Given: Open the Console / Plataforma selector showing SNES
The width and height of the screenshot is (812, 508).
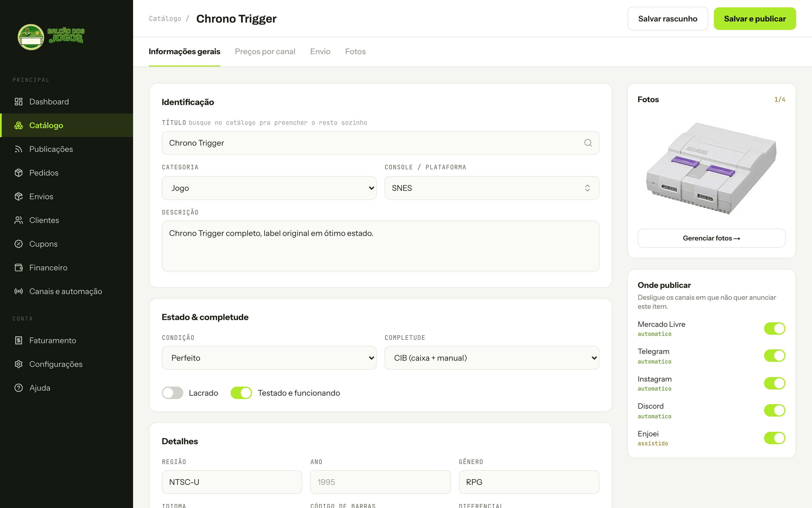Looking at the screenshot, I should click(x=491, y=188).
